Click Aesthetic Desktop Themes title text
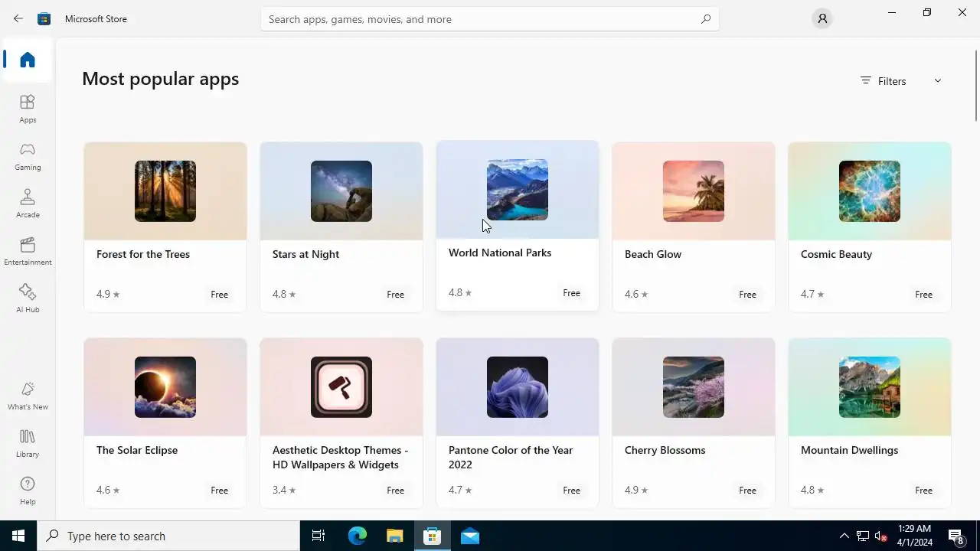Viewport: 980px width, 551px height. [341, 457]
